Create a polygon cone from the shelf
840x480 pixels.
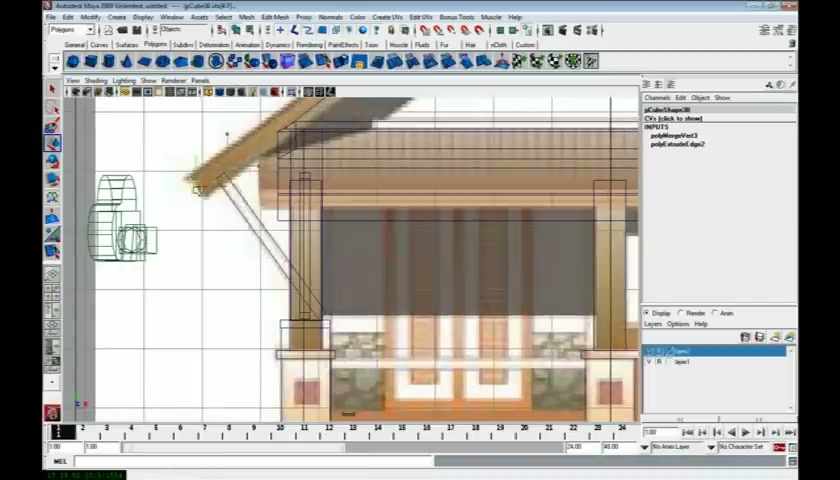coord(126,61)
